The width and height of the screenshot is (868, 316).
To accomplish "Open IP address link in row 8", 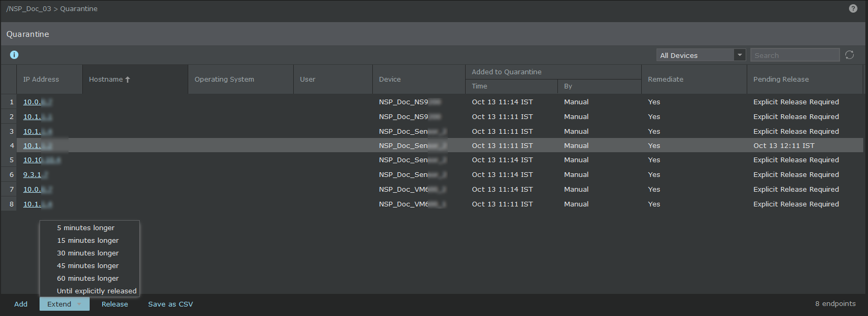I will click(37, 204).
